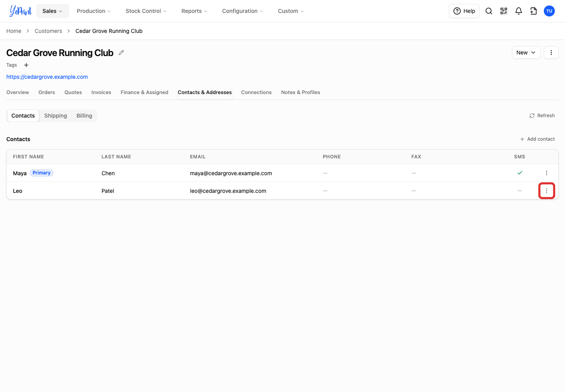The width and height of the screenshot is (565, 392).
Task: Open the YoPrint logo home
Action: (20, 11)
